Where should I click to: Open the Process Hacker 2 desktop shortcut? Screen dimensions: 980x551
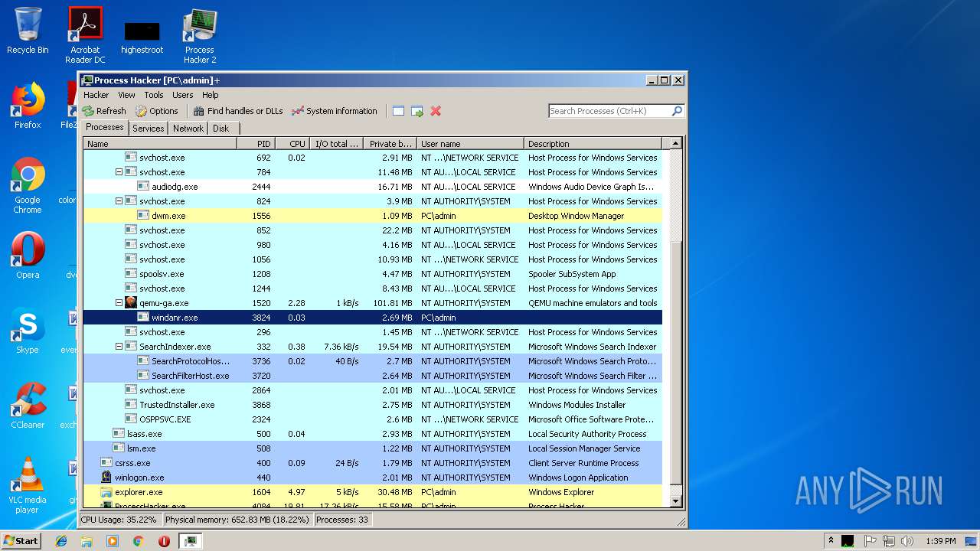[x=200, y=35]
